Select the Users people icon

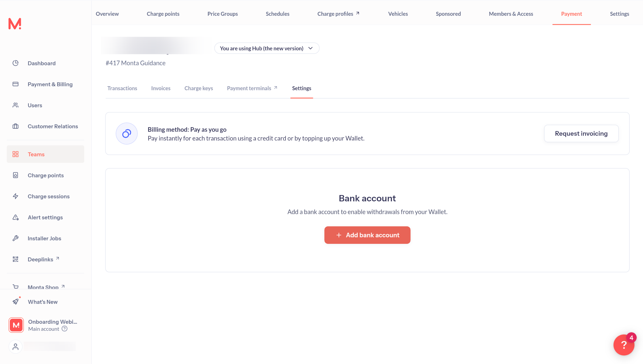pos(16,105)
